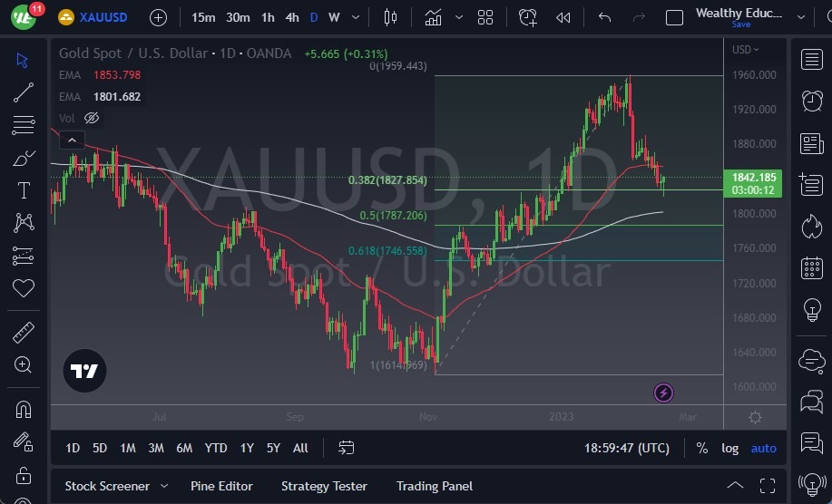
Task: Show All date range
Action: tap(300, 449)
